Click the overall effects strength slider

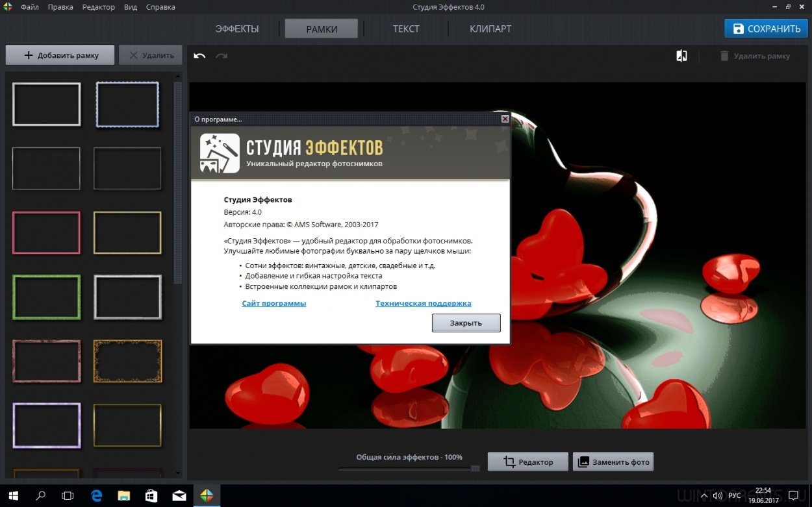(x=409, y=468)
